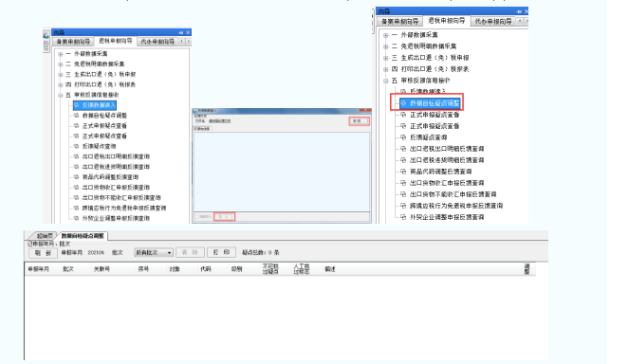Click the red-boxed browse button in import dialog
Screen dimensions: 629x364
[x=359, y=121]
